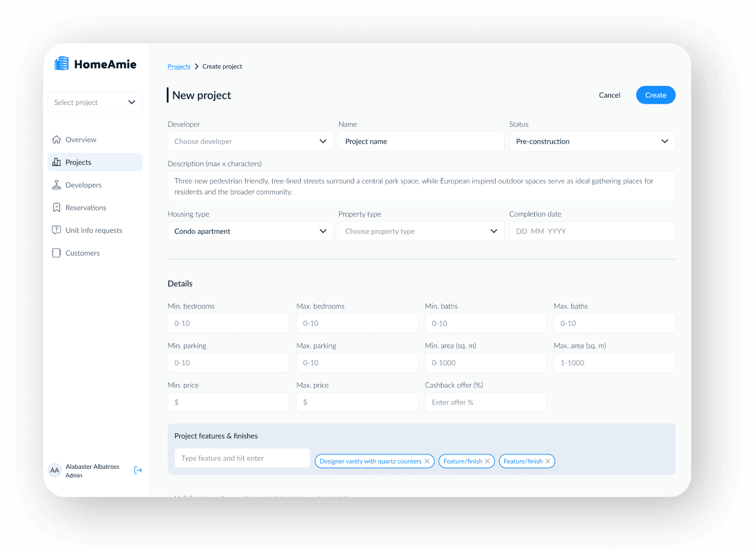Screen dimensions: 756x551
Task: Select the Overview home icon in sidebar
Action: 57,139
